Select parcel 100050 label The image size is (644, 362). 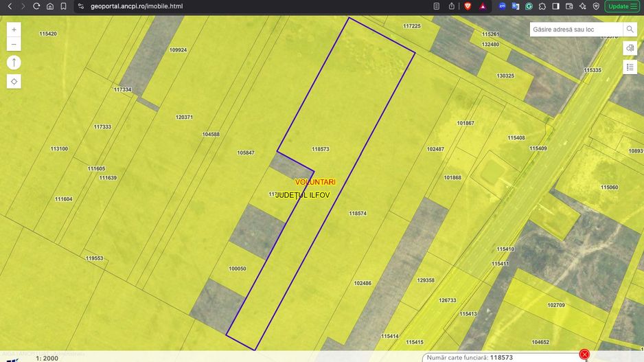tap(238, 269)
